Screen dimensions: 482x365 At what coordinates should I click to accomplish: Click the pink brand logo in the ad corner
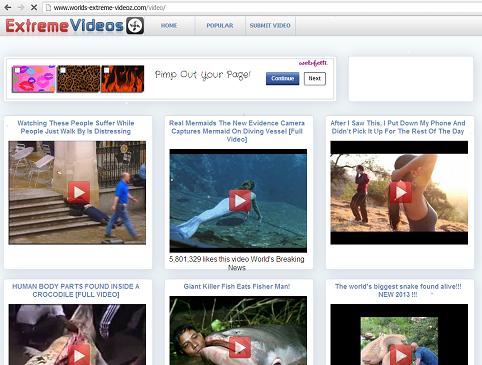313,63
